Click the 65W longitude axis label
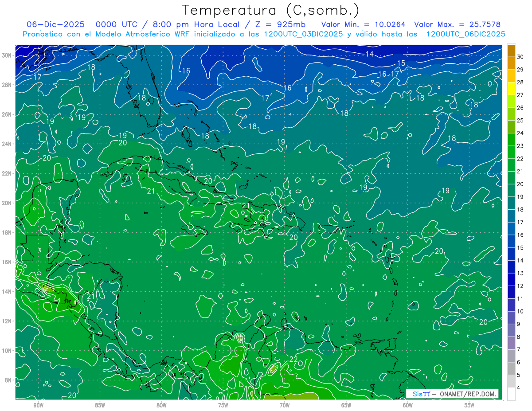 (x=346, y=405)
